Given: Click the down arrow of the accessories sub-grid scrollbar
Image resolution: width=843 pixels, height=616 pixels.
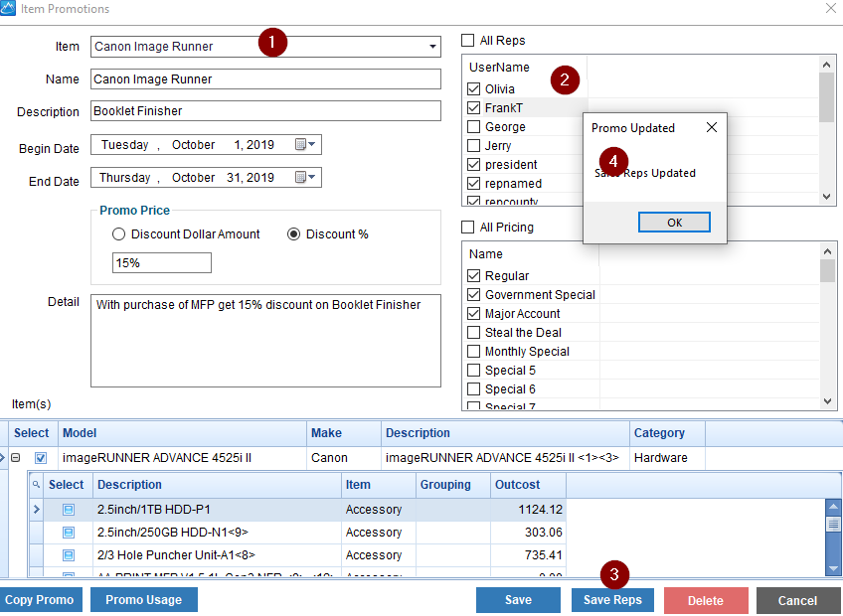Looking at the screenshot, I should pyautogui.click(x=833, y=568).
